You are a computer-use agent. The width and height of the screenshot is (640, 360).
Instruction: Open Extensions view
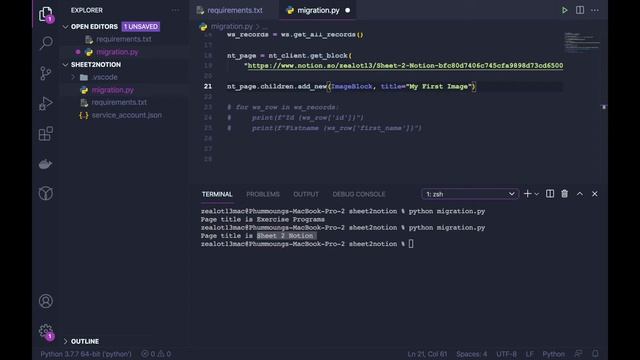46,133
